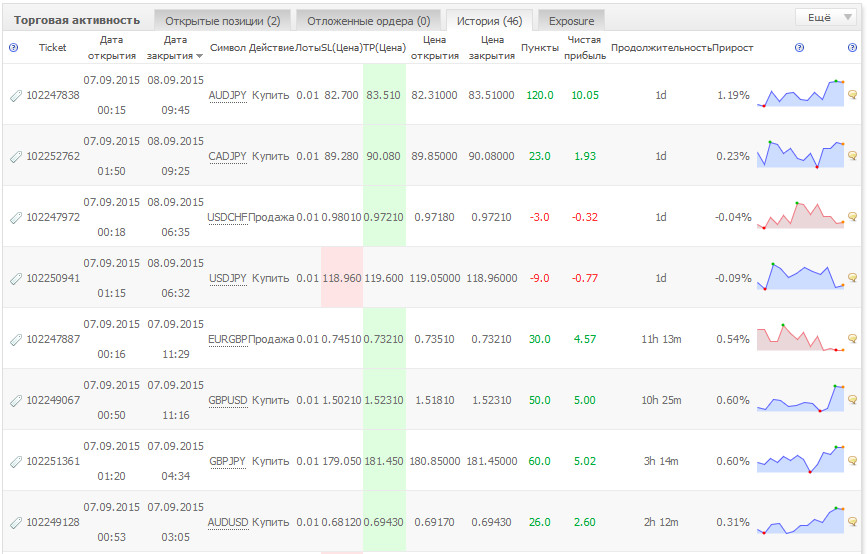This screenshot has height=554, width=867.
Task: Click the tag icon for ticket 102247887
Action: click(16, 339)
